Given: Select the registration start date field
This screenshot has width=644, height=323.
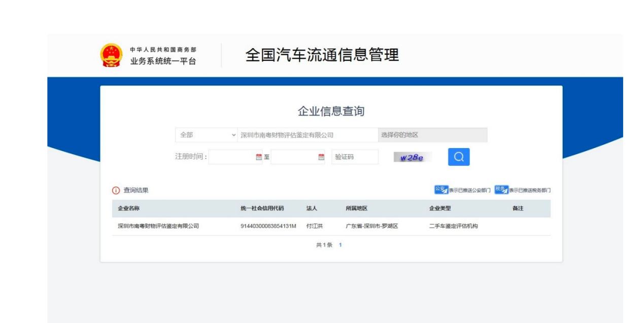Looking at the screenshot, I should [x=232, y=157].
